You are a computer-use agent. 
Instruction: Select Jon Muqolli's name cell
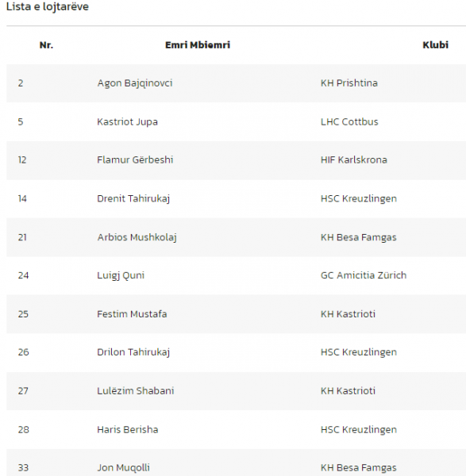(x=123, y=468)
